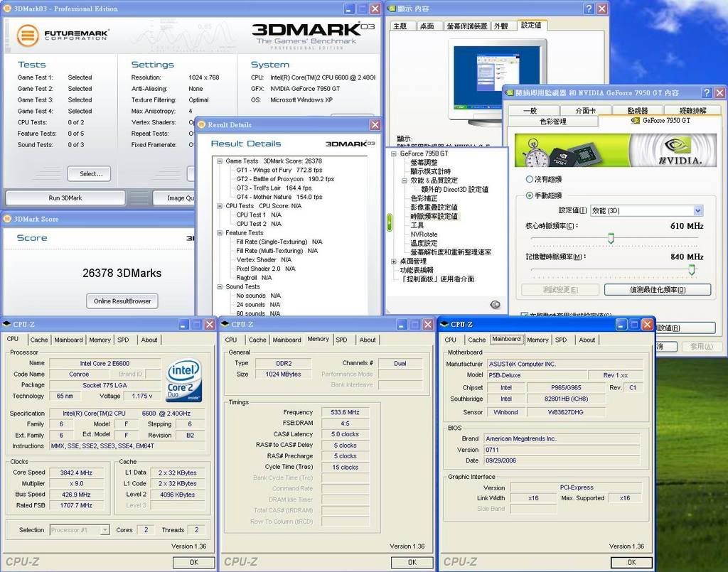Viewport: 728px width, 572px height.
Task: Open the 監視器 tab in GeForce dialog
Action: [x=638, y=110]
